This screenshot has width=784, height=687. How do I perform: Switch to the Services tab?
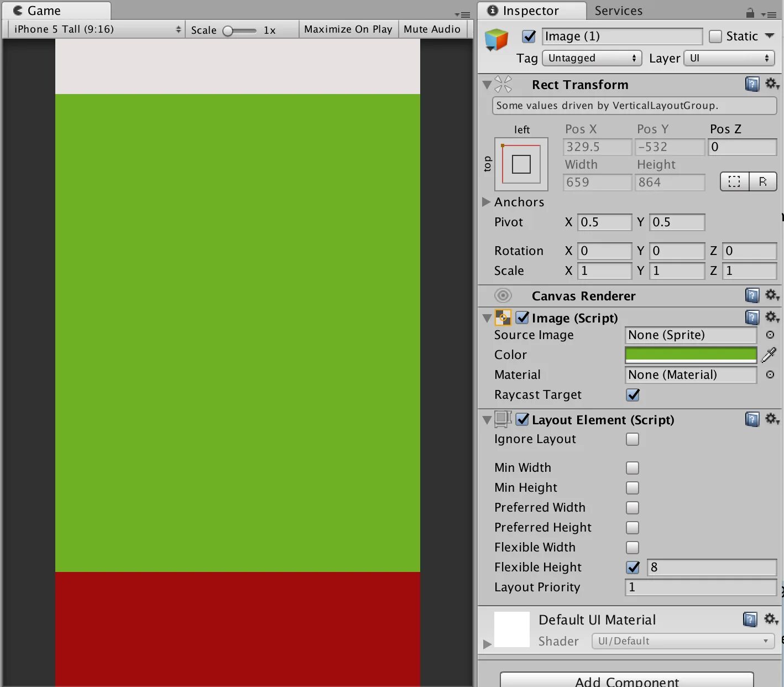point(618,11)
